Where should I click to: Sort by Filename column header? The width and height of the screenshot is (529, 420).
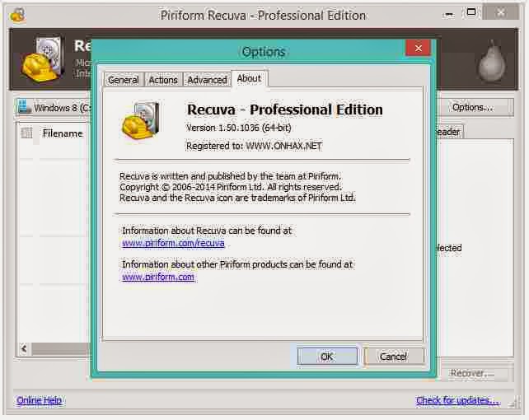63,133
